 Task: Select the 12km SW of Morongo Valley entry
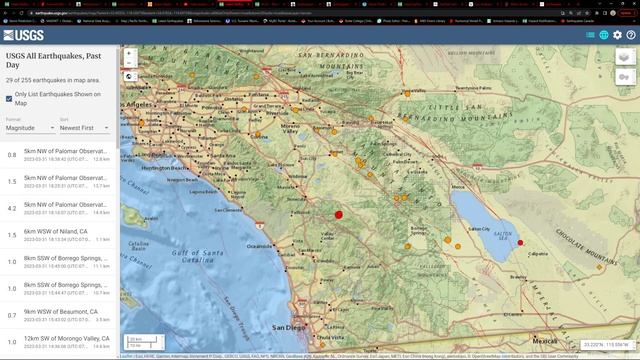click(x=58, y=342)
